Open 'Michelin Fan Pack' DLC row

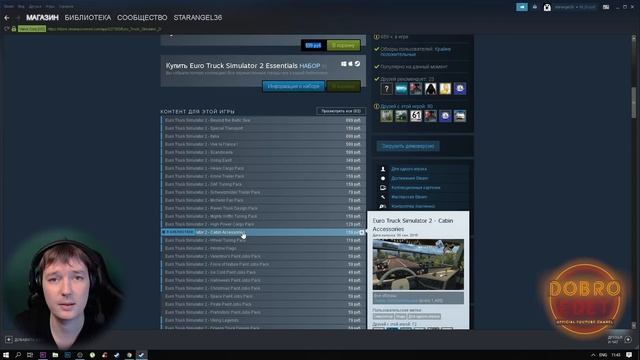[263, 200]
